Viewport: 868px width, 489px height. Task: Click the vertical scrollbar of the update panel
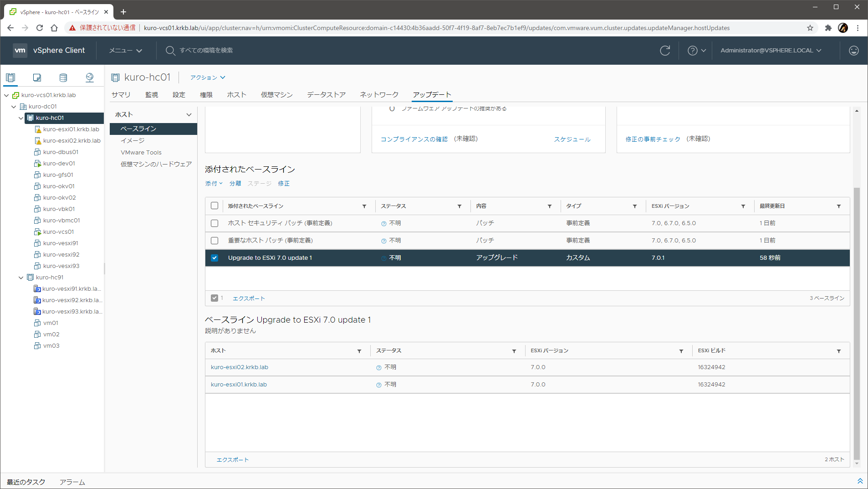point(857,319)
